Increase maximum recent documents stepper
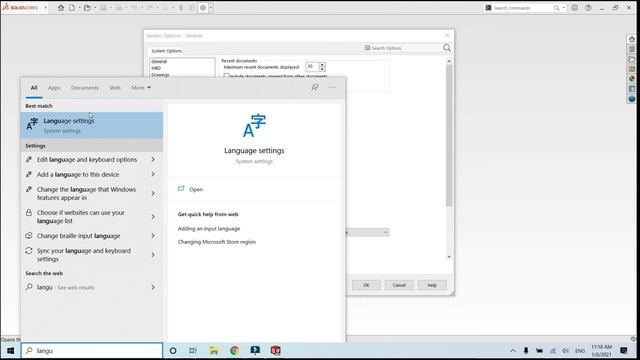The height and width of the screenshot is (360, 640). point(322,64)
